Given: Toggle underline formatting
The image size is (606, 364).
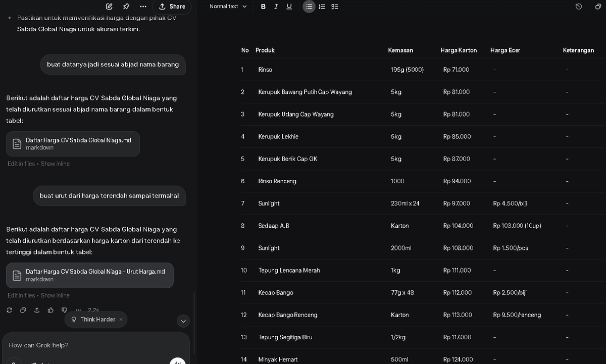Looking at the screenshot, I should 289,7.
